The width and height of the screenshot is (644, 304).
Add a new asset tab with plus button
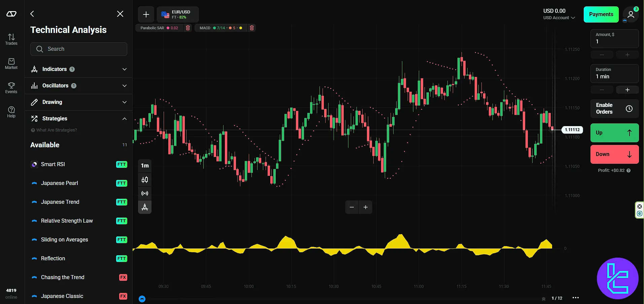tap(146, 14)
